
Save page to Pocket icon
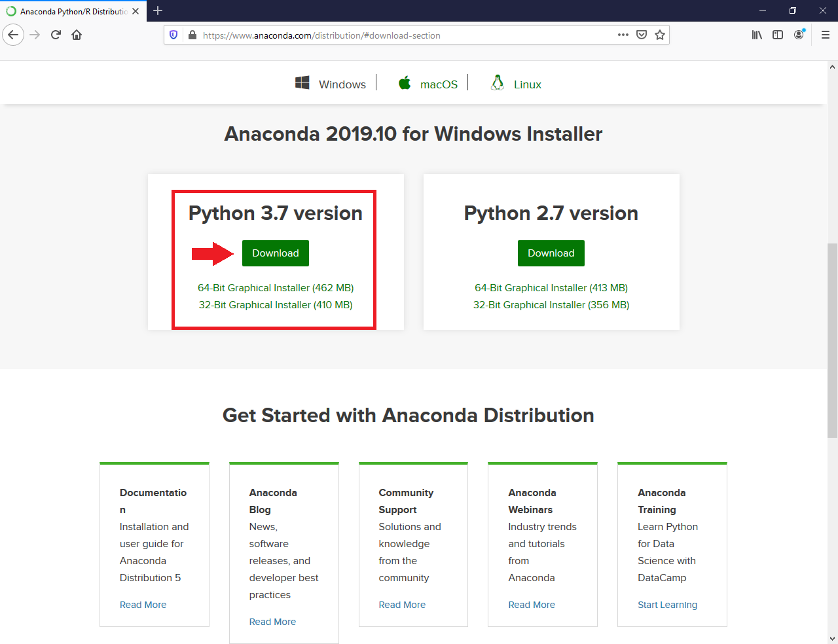click(642, 35)
